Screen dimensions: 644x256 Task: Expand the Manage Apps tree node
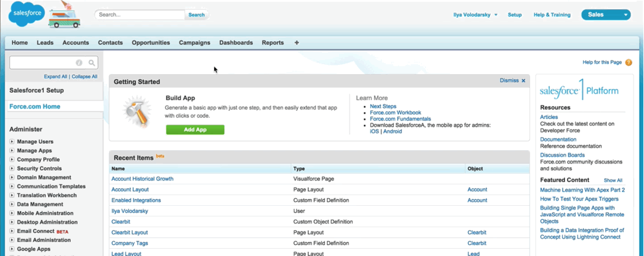point(12,151)
